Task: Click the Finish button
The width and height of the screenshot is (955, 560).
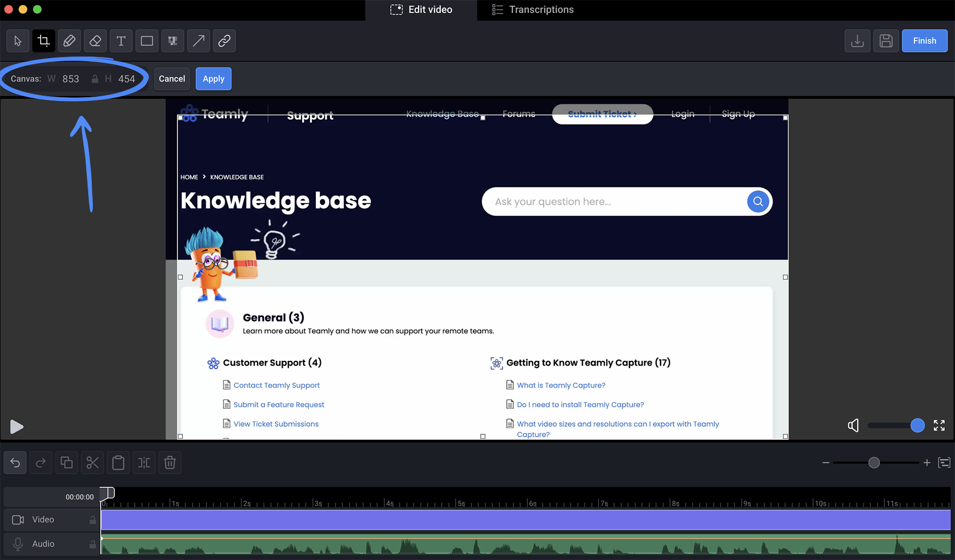Action: 924,41
